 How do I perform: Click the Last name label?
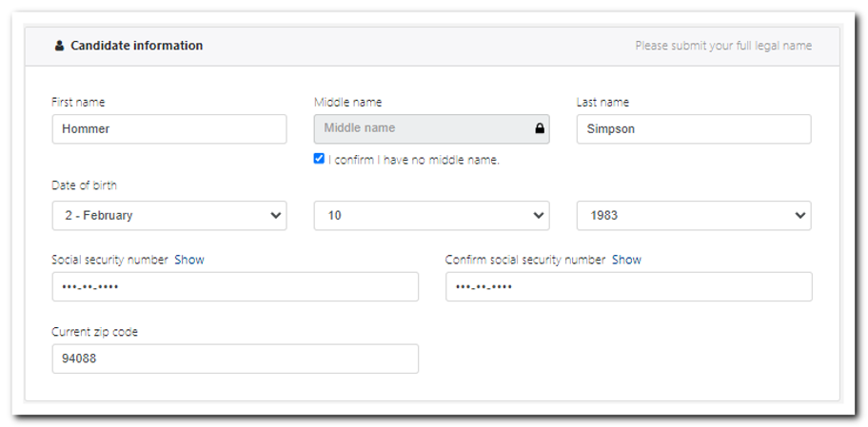pos(602,103)
